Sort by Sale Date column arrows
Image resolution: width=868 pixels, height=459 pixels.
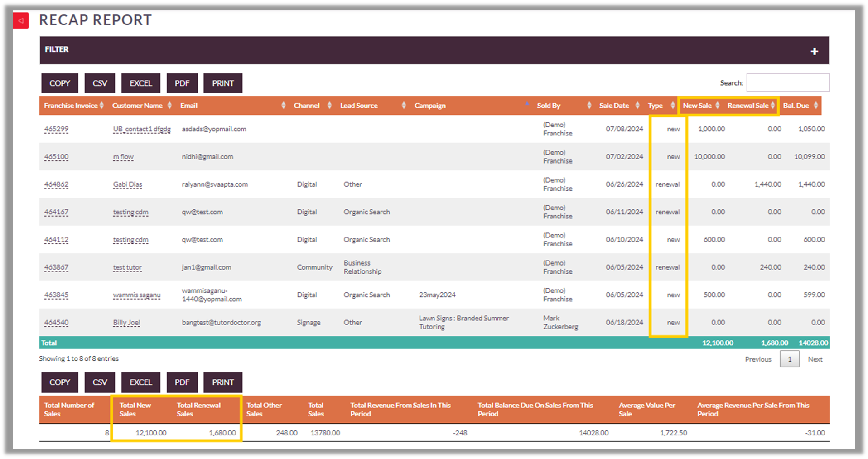(637, 106)
